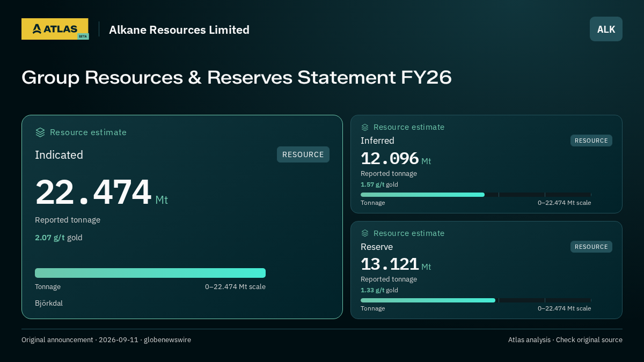This screenshot has width=644, height=362.
Task: Click the RESOURCE tag on Inferred card
Action: tap(591, 141)
